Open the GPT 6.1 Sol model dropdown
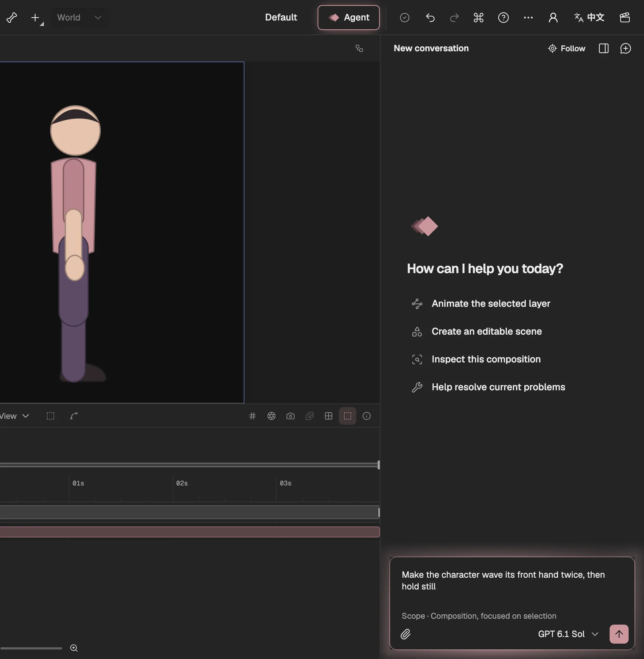 pos(568,634)
